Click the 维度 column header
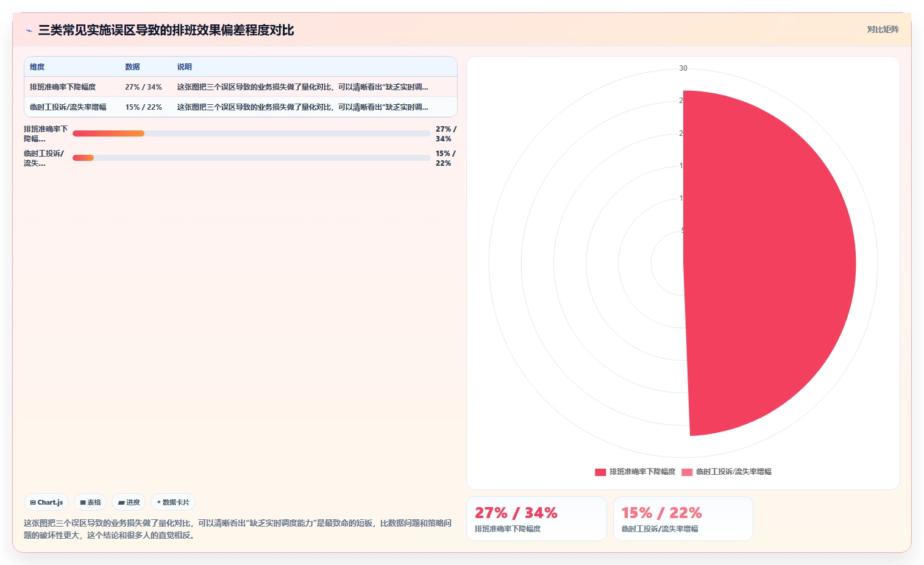 click(x=37, y=67)
